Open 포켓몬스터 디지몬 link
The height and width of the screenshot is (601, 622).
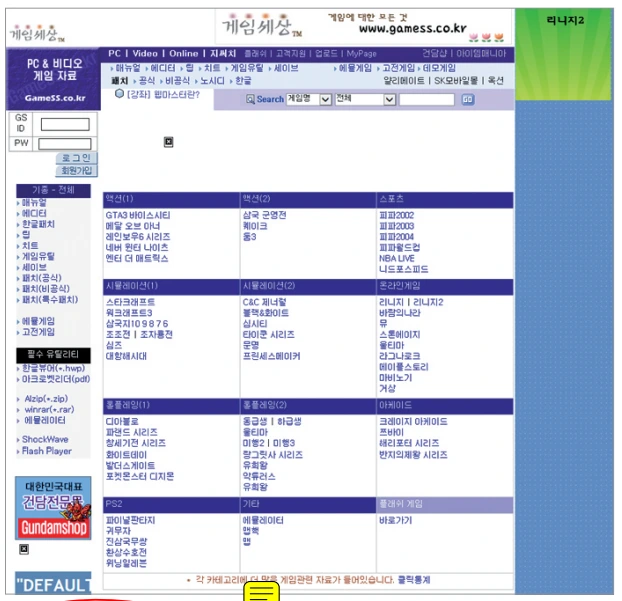(x=140, y=476)
